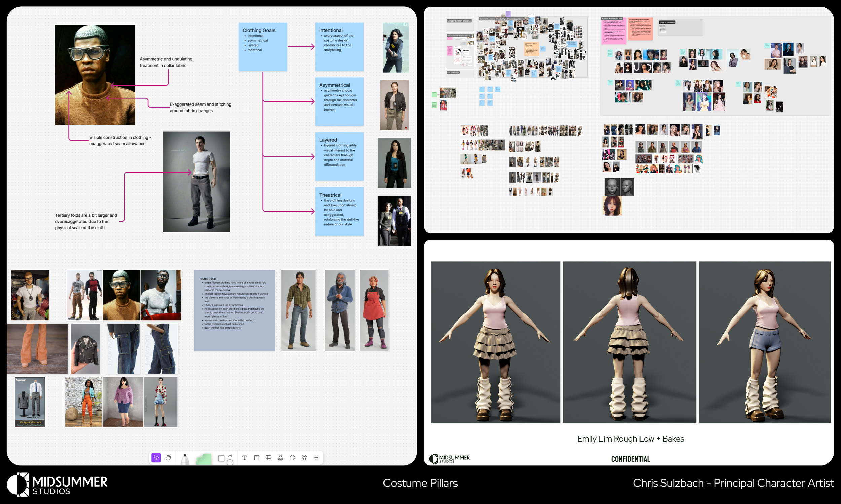Click the Layered blue sticky note
Viewport: 841px width, 504px height.
tap(339, 157)
